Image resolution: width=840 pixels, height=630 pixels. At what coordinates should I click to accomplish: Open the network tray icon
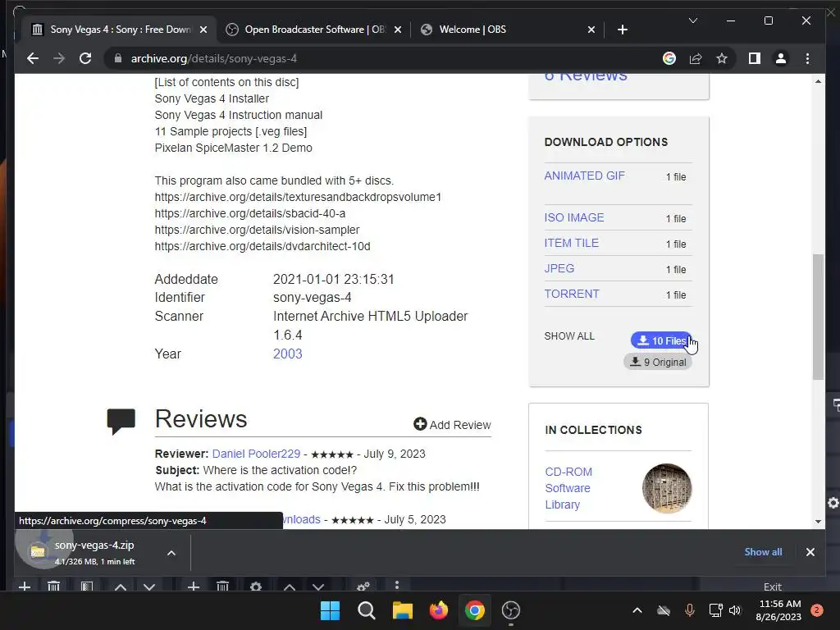click(x=715, y=610)
